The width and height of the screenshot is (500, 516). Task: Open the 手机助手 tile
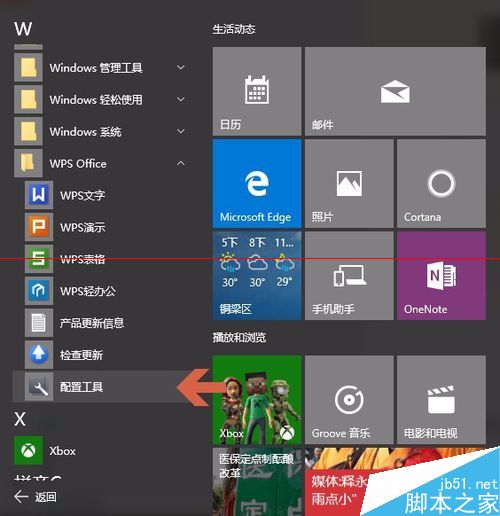[x=349, y=276]
